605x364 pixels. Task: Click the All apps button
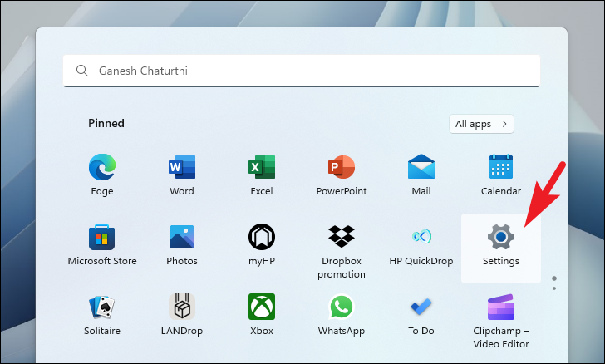tap(481, 124)
